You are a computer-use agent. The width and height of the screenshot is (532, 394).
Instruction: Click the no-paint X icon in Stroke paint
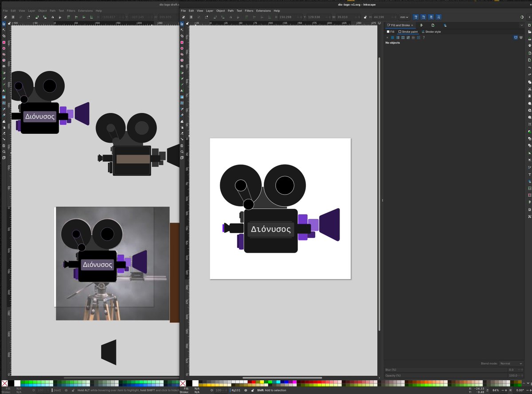[387, 37]
